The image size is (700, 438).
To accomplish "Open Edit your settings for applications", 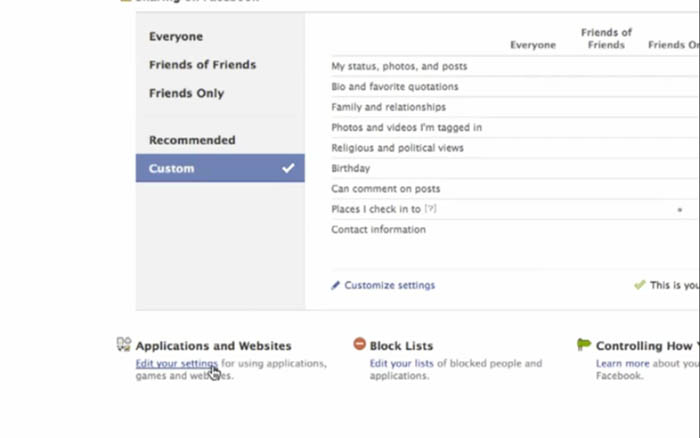I will pyautogui.click(x=176, y=363).
